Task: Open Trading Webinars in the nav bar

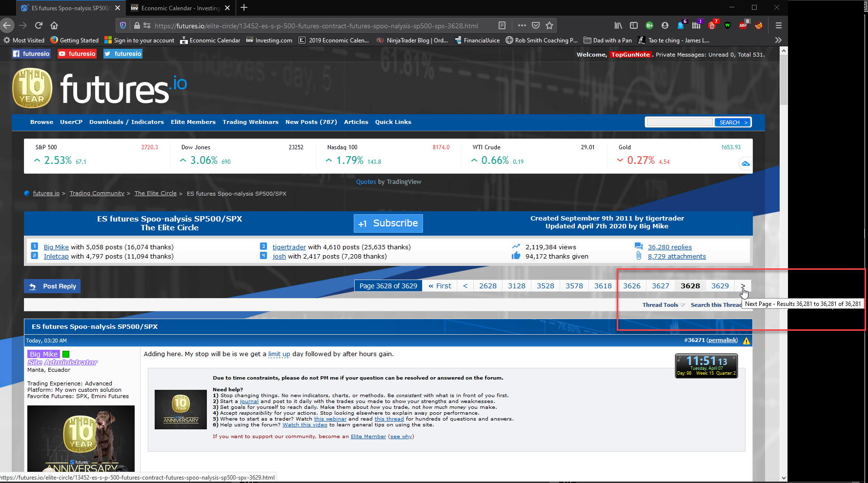Action: coord(250,122)
